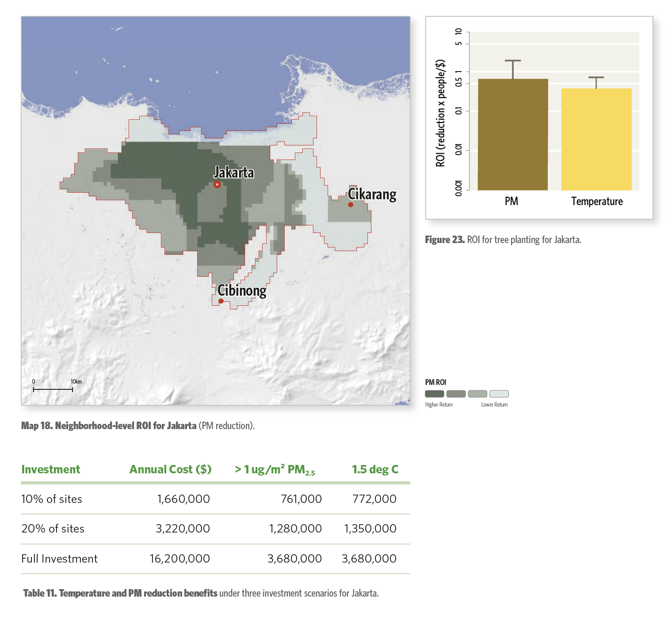Click the Table 11 caption text
672x632 pixels.
(201, 593)
